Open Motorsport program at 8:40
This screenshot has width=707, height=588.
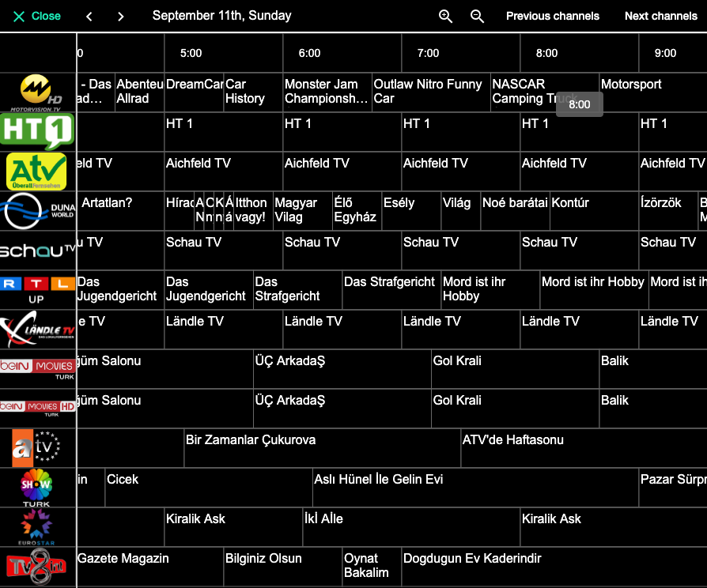653,92
